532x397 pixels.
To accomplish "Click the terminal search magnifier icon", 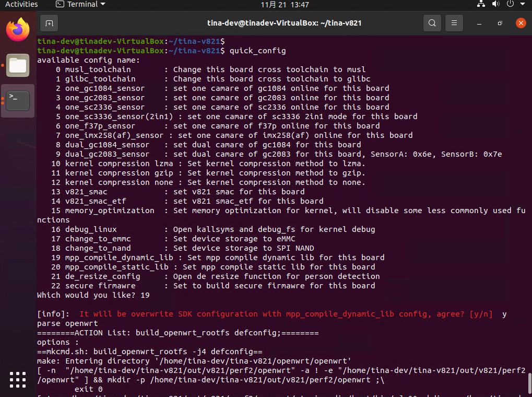I will (x=432, y=23).
